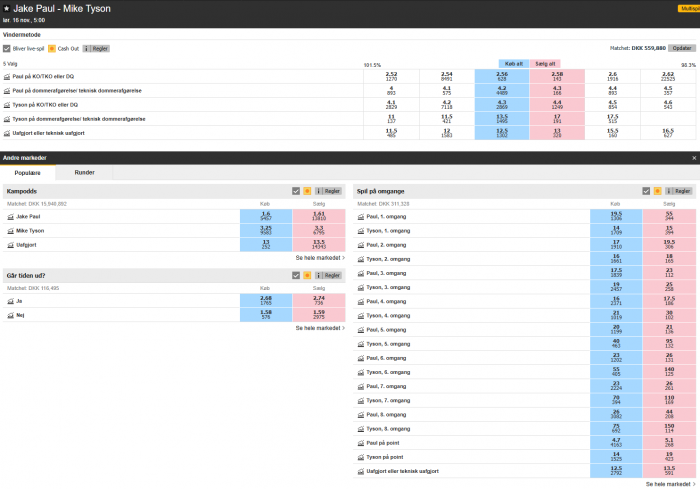Open graph icon for Paul, 2. omgang
The image size is (700, 489).
(x=361, y=245)
